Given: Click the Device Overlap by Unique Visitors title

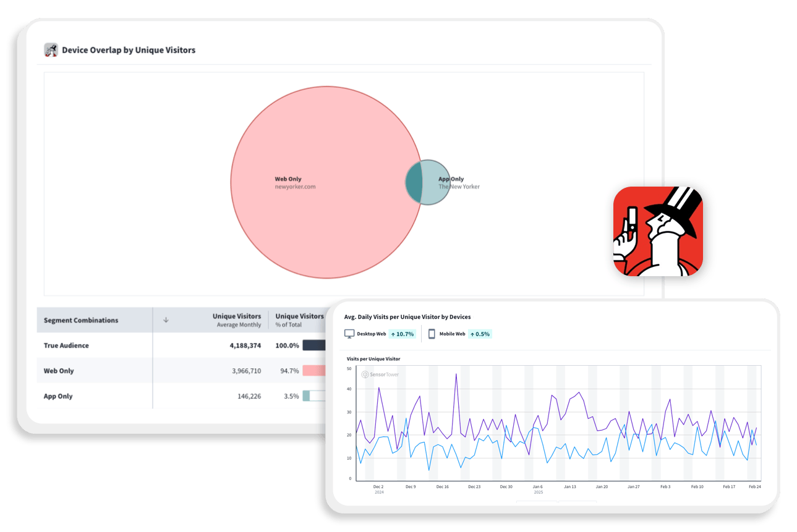Looking at the screenshot, I should point(129,50).
